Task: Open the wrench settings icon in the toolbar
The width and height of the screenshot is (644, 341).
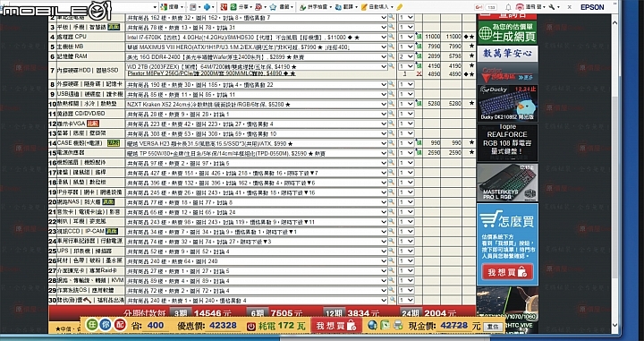Action: pos(552,7)
